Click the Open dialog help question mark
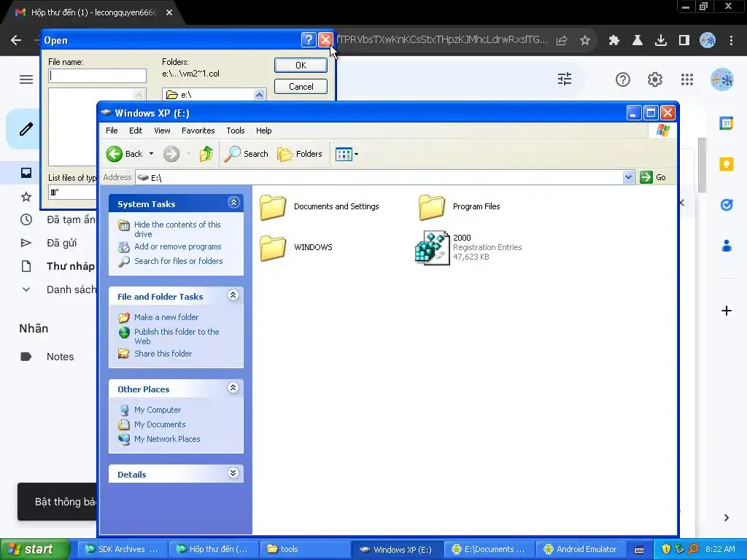Screen dimensions: 747x560 [309, 40]
